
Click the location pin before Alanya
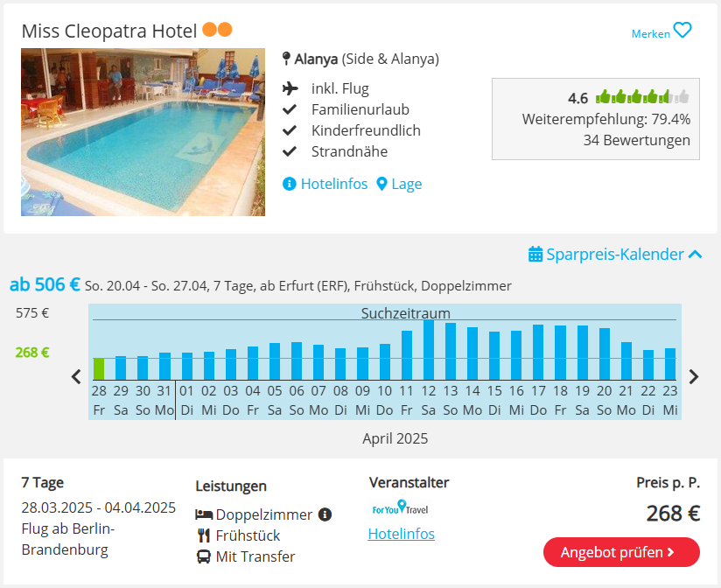286,59
